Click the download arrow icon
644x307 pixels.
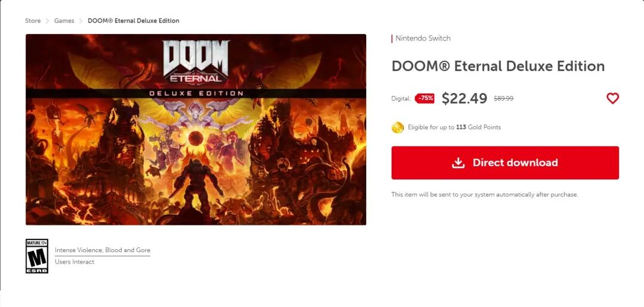tap(458, 163)
